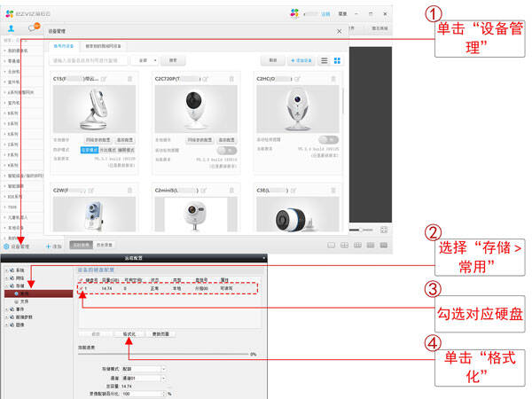Edit name of the C3E device
The width and height of the screenshot is (532, 399).
coord(293,191)
